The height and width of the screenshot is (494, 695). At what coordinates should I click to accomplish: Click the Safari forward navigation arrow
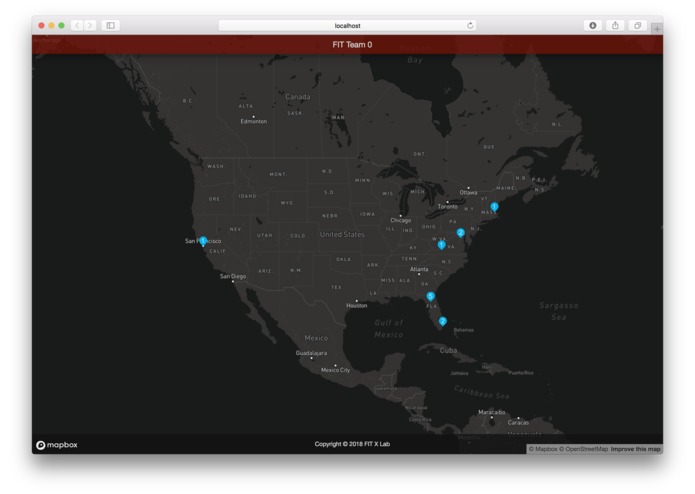pos(90,26)
